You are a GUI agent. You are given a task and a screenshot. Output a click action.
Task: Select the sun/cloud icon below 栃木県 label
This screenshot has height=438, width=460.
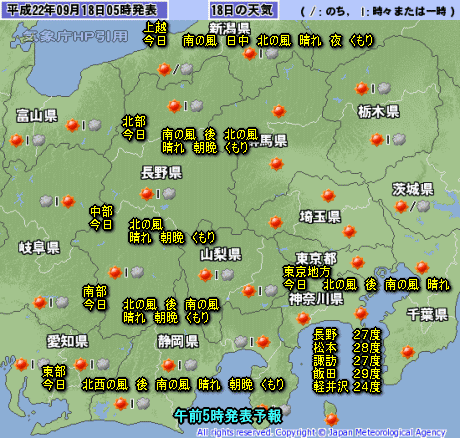coord(388,139)
